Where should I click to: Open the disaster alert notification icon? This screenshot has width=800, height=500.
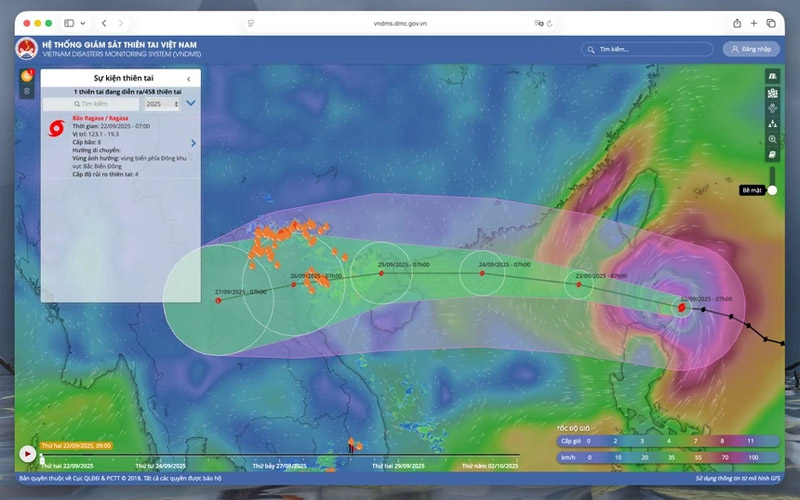[x=27, y=76]
